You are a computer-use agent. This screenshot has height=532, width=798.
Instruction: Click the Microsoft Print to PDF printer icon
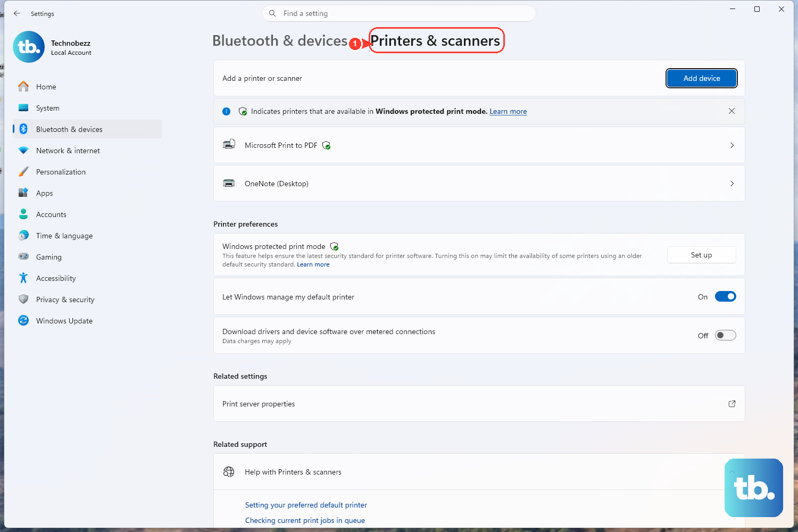pos(229,145)
